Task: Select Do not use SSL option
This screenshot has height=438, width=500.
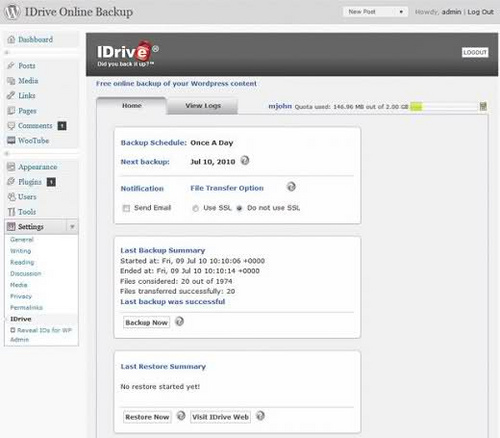Action: 239,208
